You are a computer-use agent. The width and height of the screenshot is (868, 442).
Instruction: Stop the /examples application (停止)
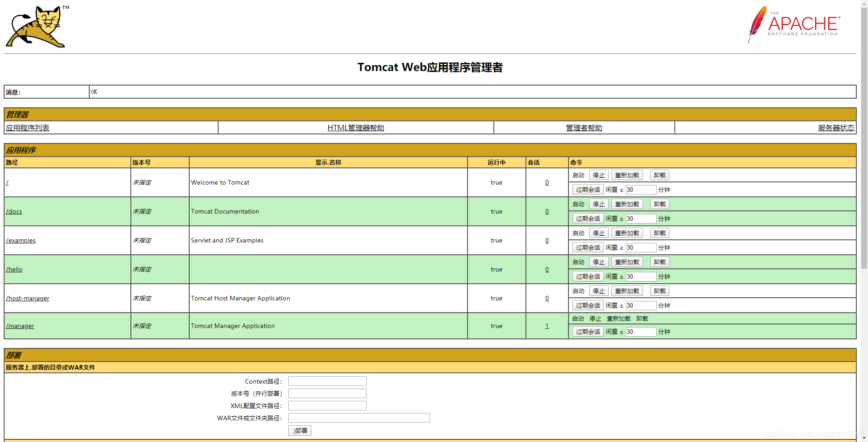(599, 233)
